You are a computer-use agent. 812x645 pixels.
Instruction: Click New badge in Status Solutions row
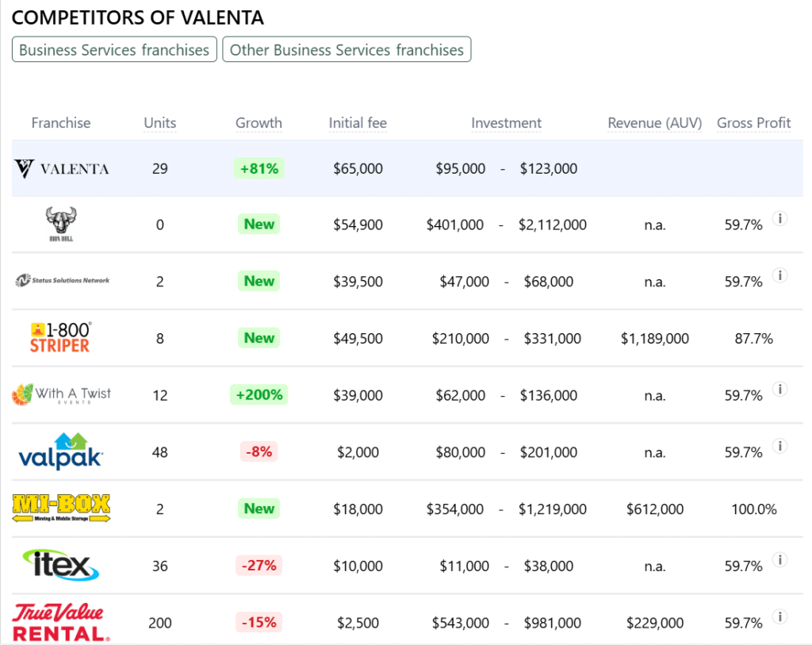click(259, 282)
